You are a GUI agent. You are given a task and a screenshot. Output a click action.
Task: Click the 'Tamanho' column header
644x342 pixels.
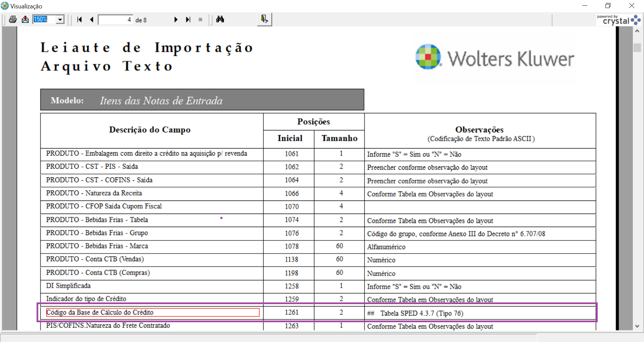pos(339,138)
